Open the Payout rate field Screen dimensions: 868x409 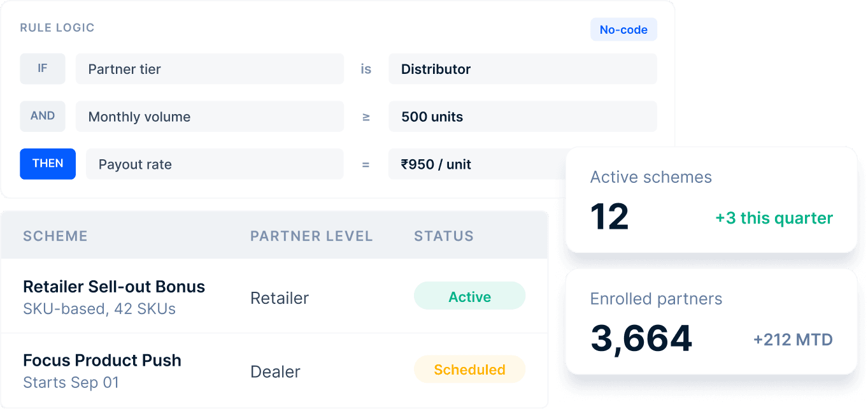215,164
